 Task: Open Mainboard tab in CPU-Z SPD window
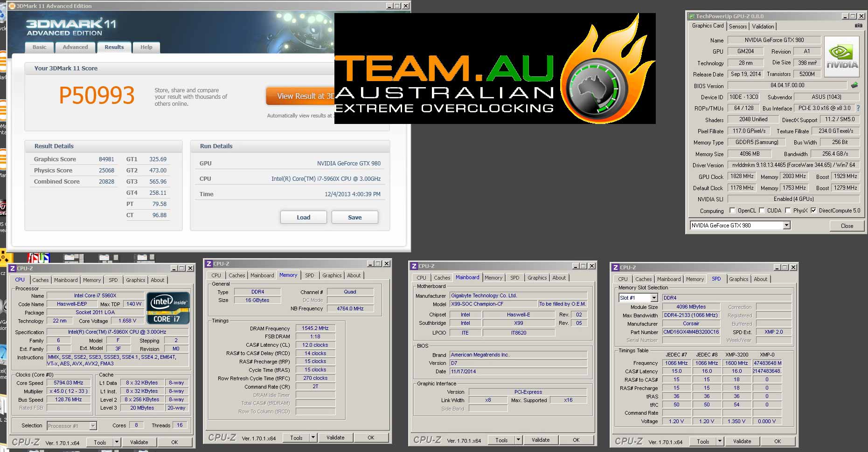(669, 279)
